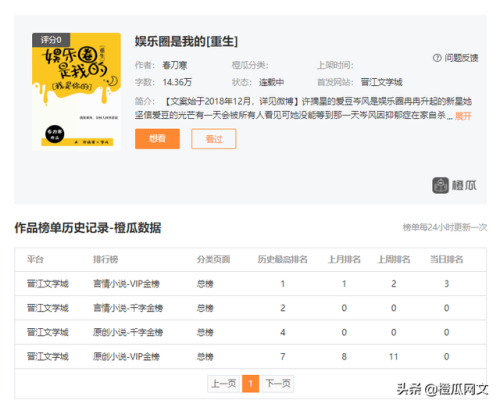Click 当日排名 value 3 in 言情小说-VIP金榜 row

coord(446,284)
